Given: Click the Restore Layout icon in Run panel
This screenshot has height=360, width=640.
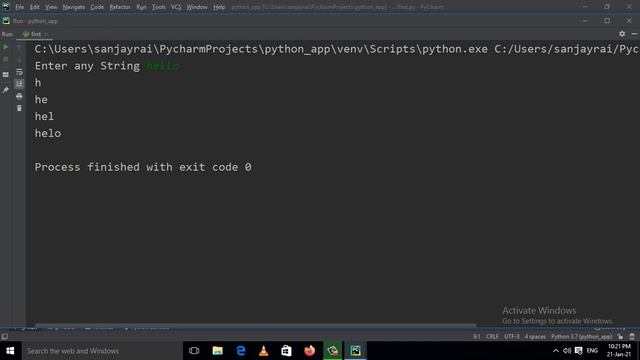Looking at the screenshot, I should (6, 75).
